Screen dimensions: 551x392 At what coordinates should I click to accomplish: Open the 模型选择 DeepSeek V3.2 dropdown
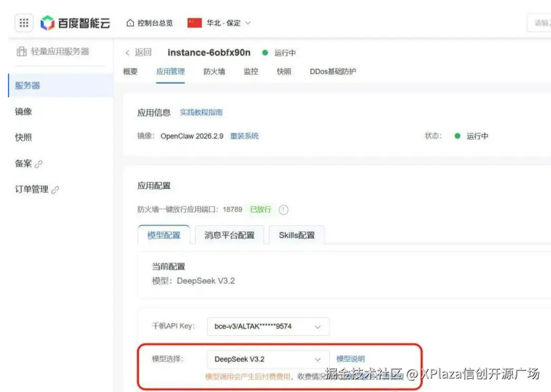268,359
